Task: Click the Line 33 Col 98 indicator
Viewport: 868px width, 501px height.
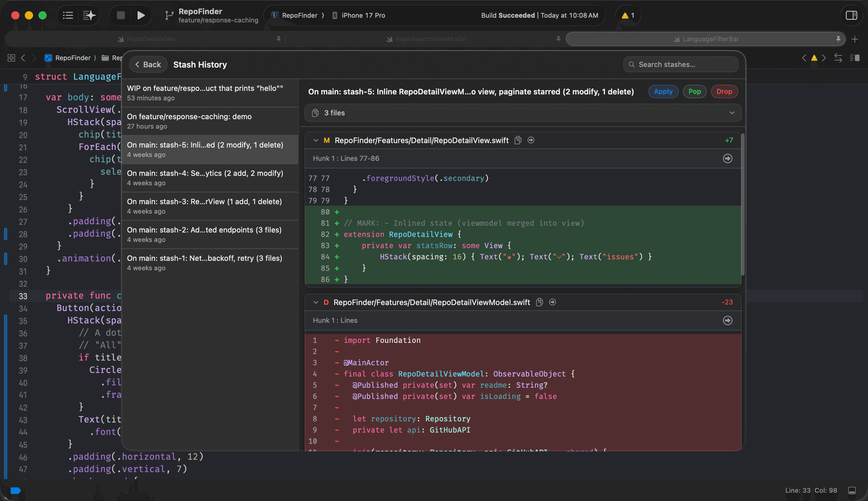Action: 811,490
